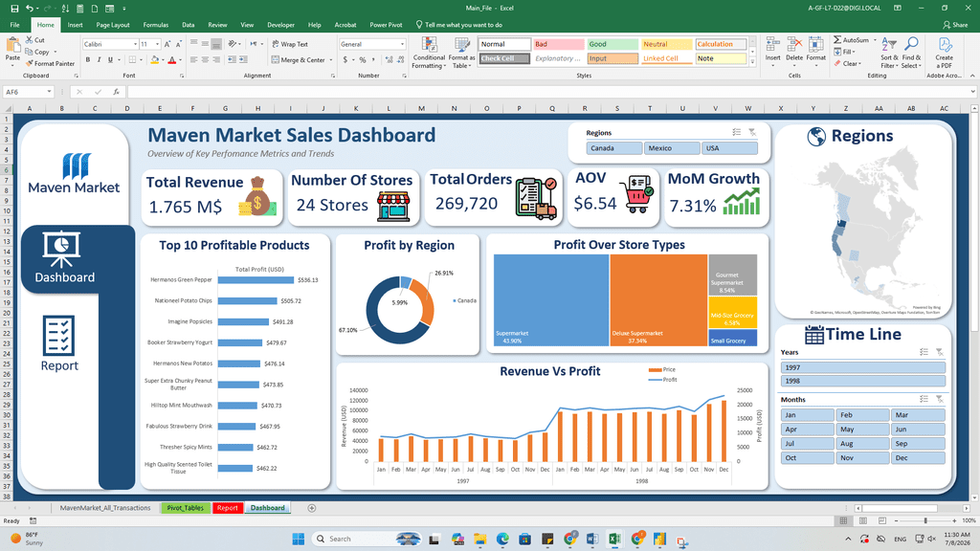Toggle Wrap Text
The width and height of the screenshot is (980, 551).
click(290, 44)
